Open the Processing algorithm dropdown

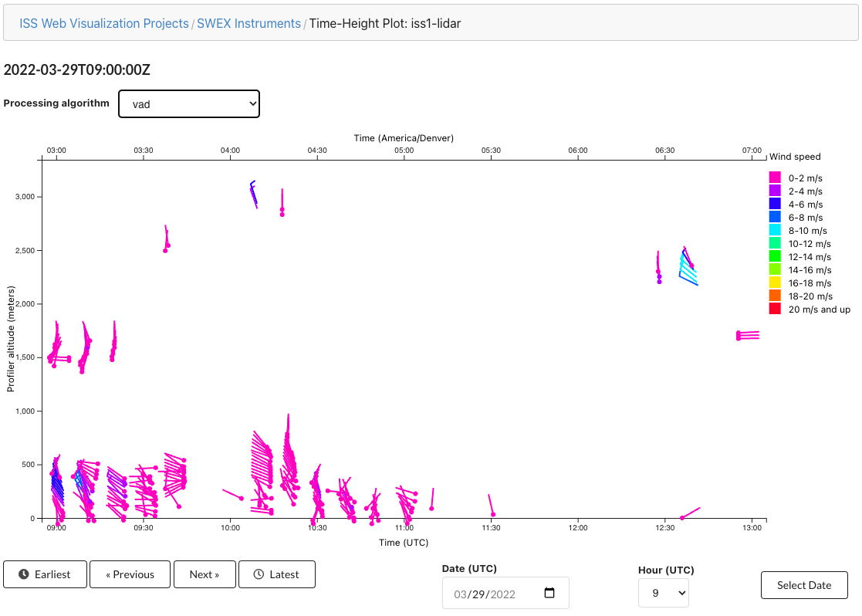click(x=189, y=104)
